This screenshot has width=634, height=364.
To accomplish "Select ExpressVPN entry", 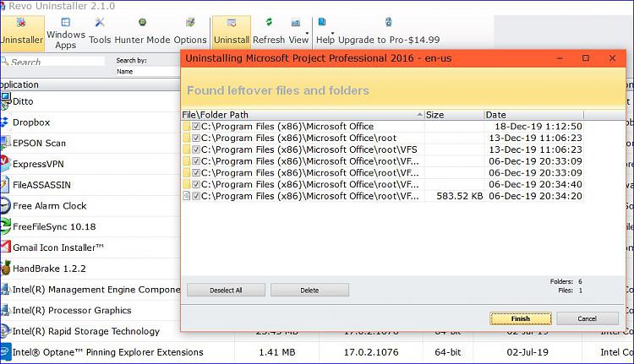I will tap(90, 164).
